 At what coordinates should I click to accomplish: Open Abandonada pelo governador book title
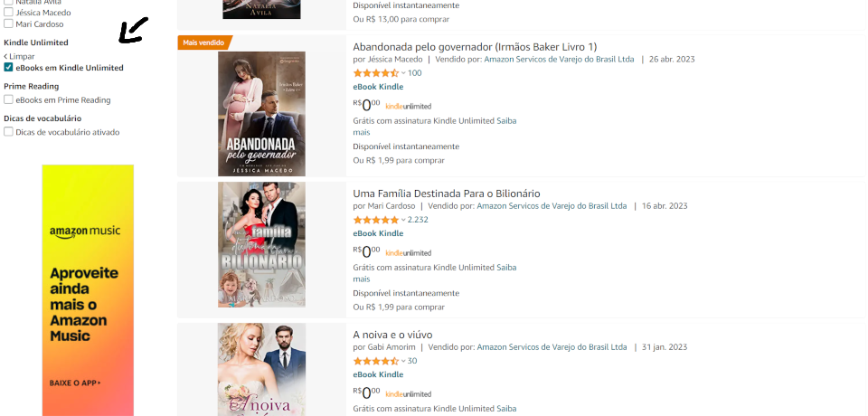tap(475, 46)
